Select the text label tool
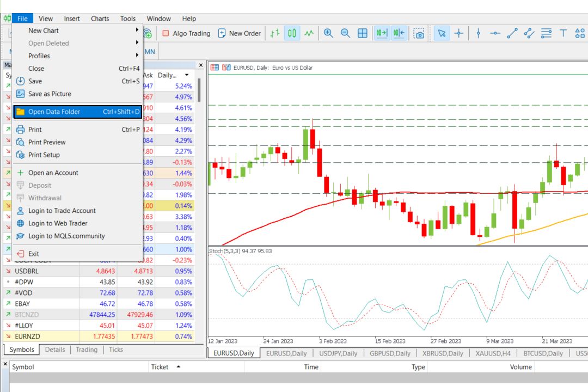Image resolution: width=588 pixels, height=392 pixels. tap(563, 33)
